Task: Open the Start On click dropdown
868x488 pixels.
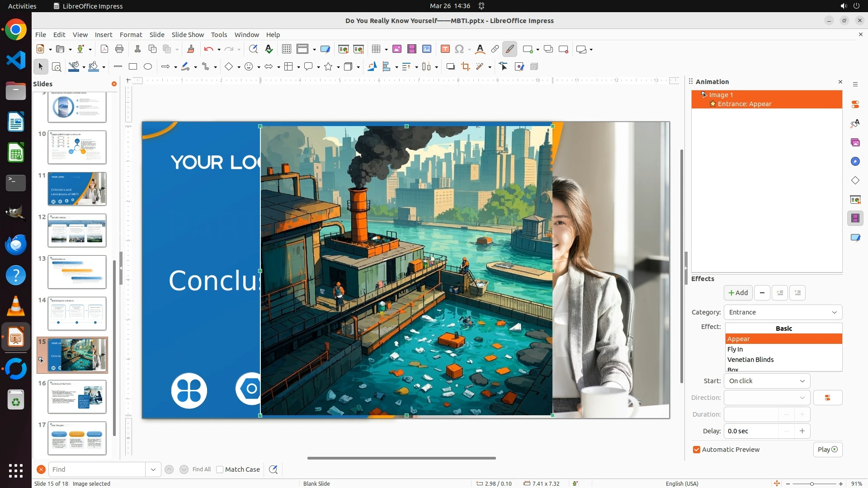Action: pyautogui.click(x=767, y=381)
